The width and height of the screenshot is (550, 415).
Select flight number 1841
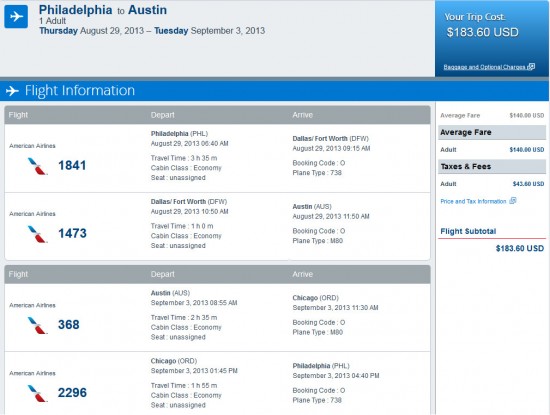point(72,165)
